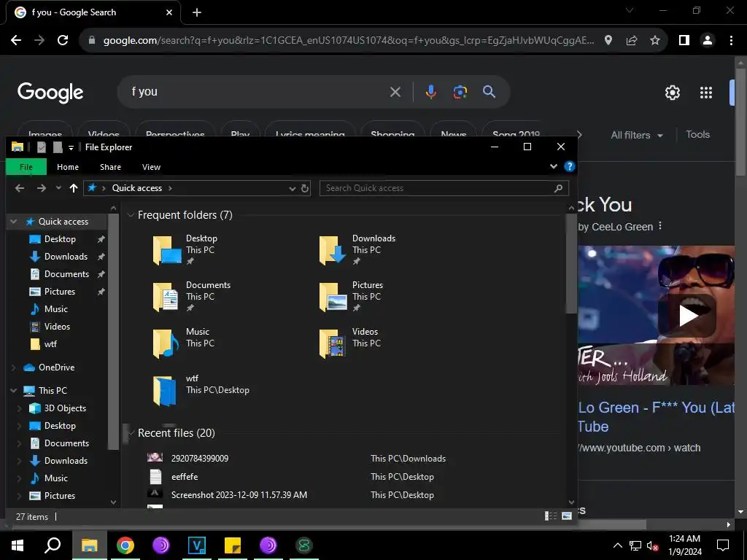Click the Google search magnifier button

coord(489,92)
